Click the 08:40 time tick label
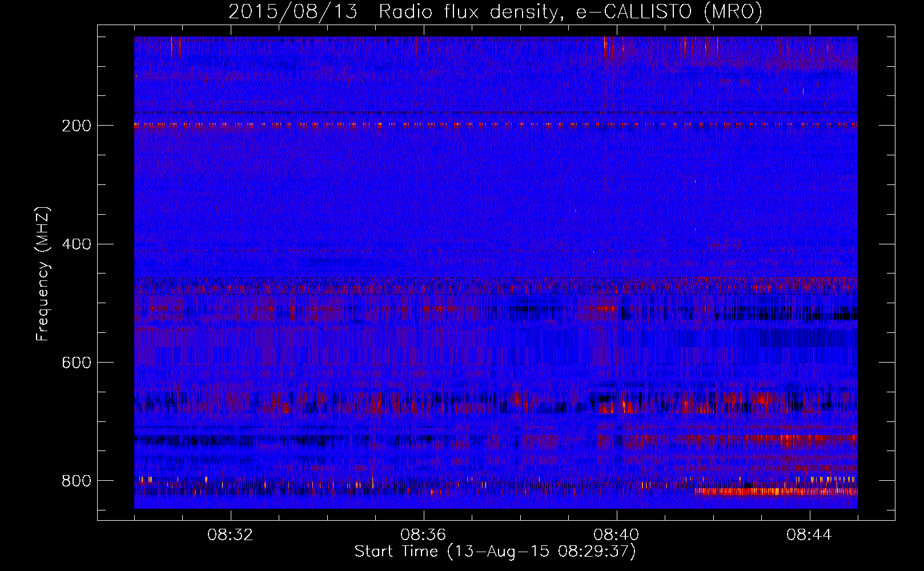 click(616, 535)
